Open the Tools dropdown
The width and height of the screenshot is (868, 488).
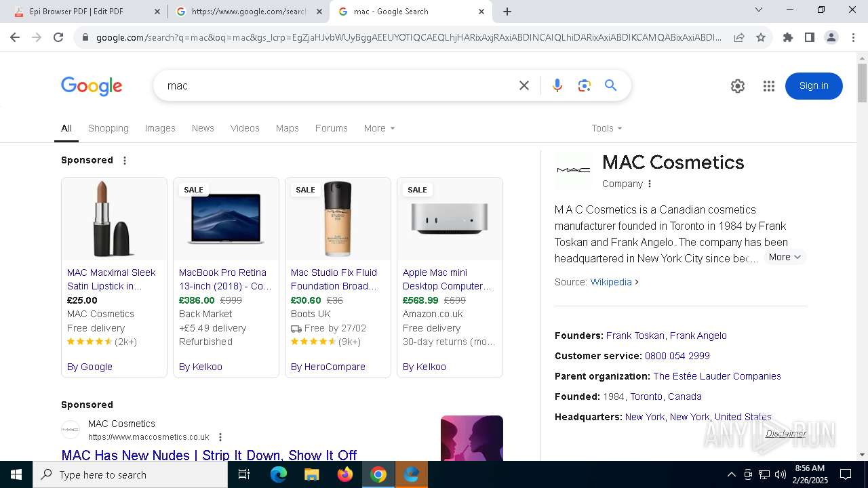point(606,128)
